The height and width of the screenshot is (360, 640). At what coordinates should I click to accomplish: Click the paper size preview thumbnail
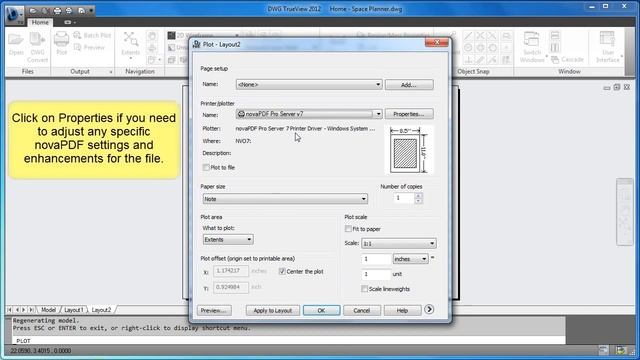click(409, 150)
